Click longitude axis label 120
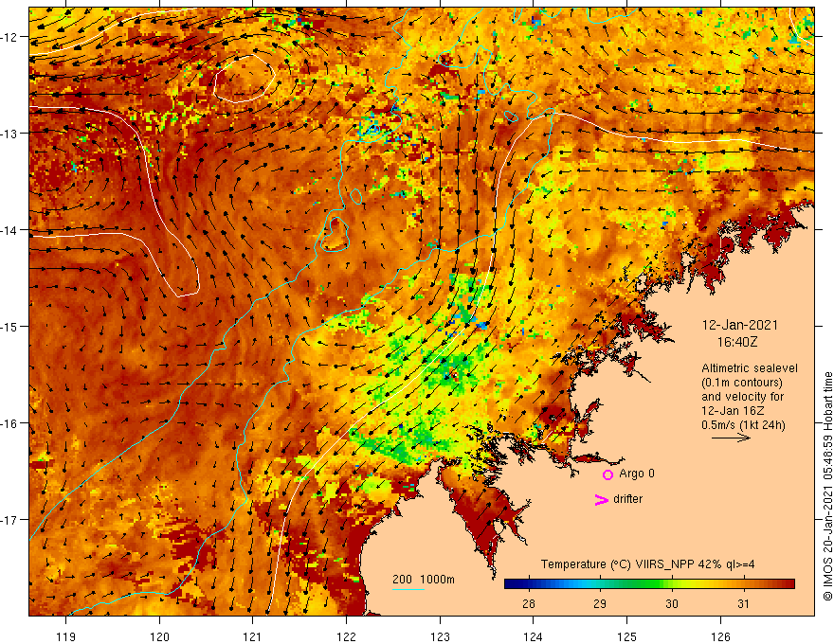Viewport: 834px width, 644px height. point(159,636)
